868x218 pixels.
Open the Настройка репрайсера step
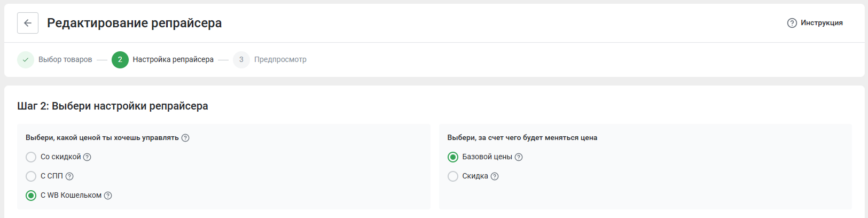point(173,60)
